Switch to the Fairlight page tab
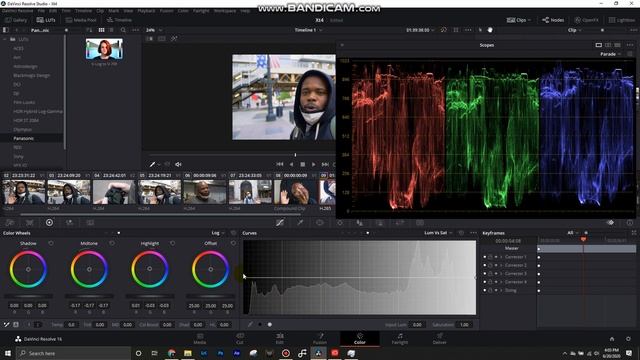640x360 pixels. pos(400,339)
